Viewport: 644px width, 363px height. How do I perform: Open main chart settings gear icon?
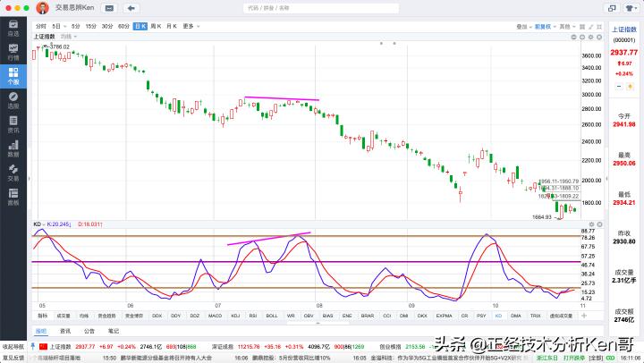(x=591, y=37)
